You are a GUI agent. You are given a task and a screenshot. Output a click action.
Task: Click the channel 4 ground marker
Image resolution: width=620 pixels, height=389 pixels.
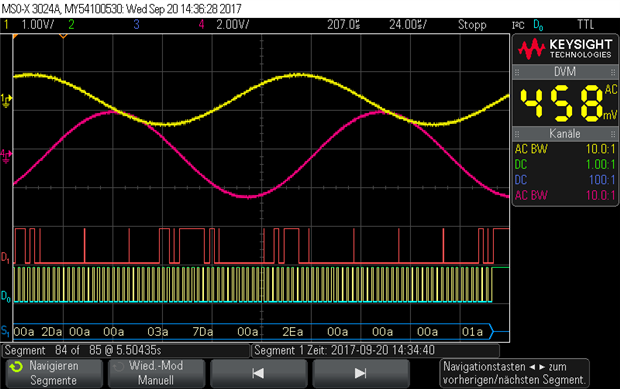click(6, 156)
